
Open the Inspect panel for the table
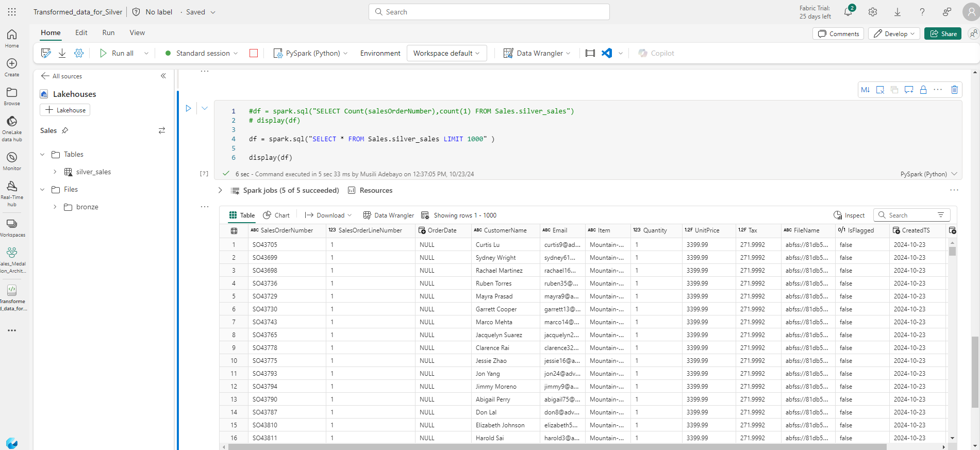click(849, 215)
